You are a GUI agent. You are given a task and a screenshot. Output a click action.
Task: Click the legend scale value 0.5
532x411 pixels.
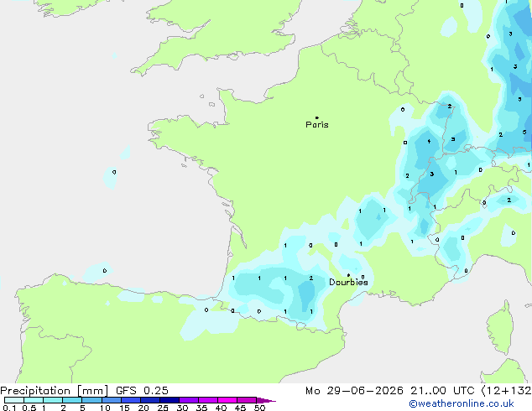(29, 408)
